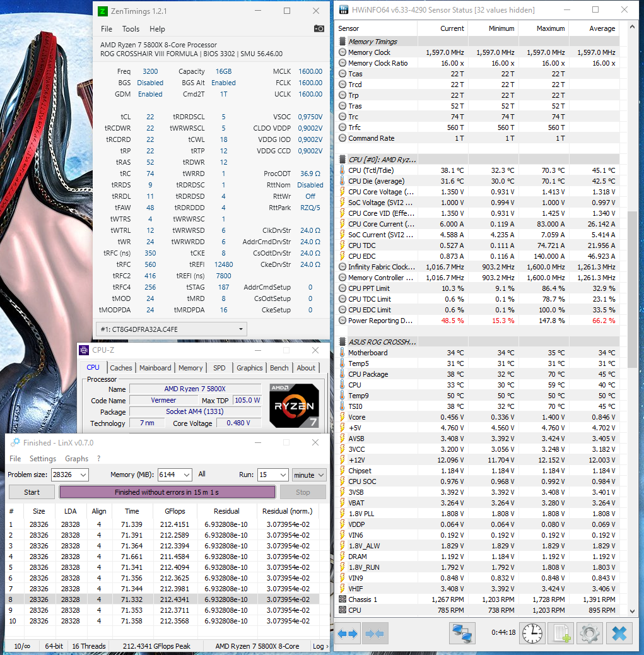The image size is (644, 655).
Task: Click the HWiNFO Sensor column header
Action: (377, 28)
